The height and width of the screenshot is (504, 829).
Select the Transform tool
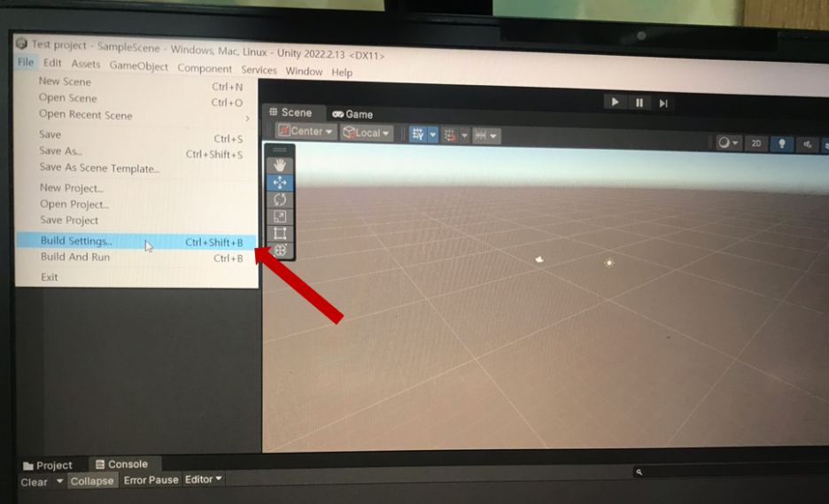pyautogui.click(x=280, y=250)
